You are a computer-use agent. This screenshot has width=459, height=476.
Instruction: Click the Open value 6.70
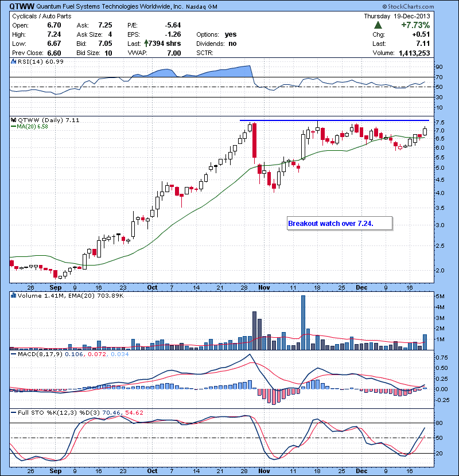coord(54,25)
